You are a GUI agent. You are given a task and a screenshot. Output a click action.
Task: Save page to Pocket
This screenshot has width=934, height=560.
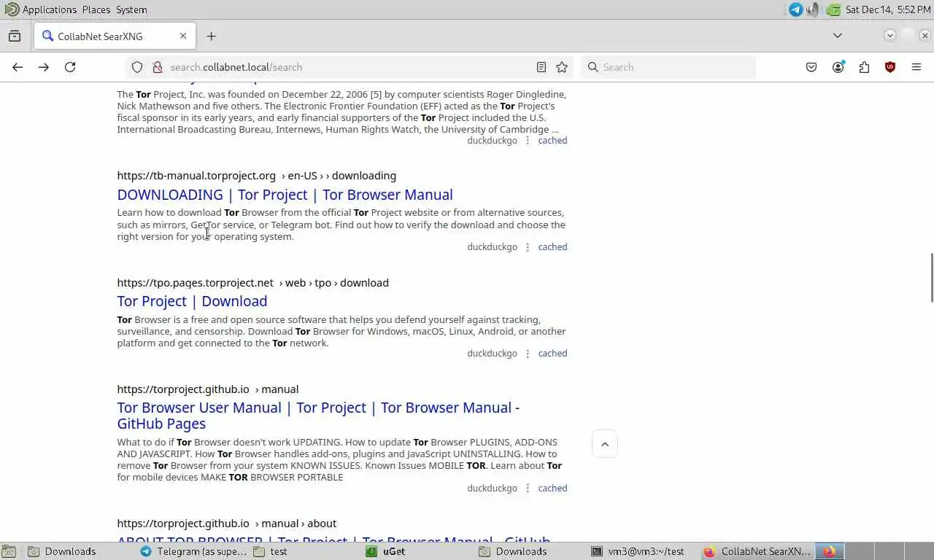pyautogui.click(x=811, y=67)
